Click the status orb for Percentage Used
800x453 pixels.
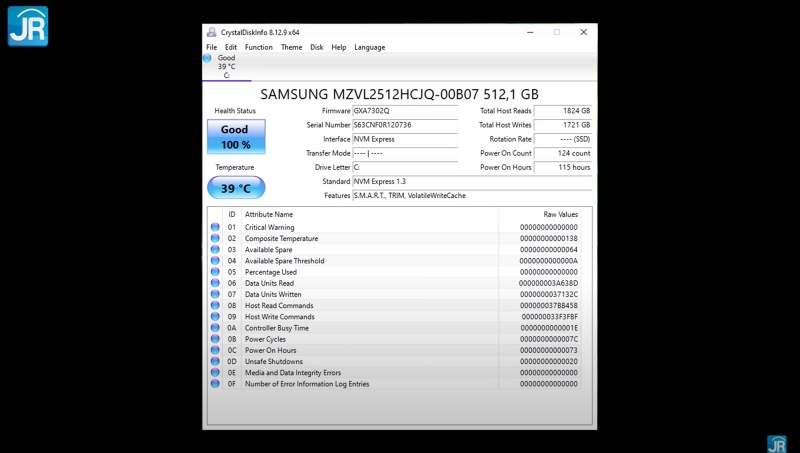point(215,272)
